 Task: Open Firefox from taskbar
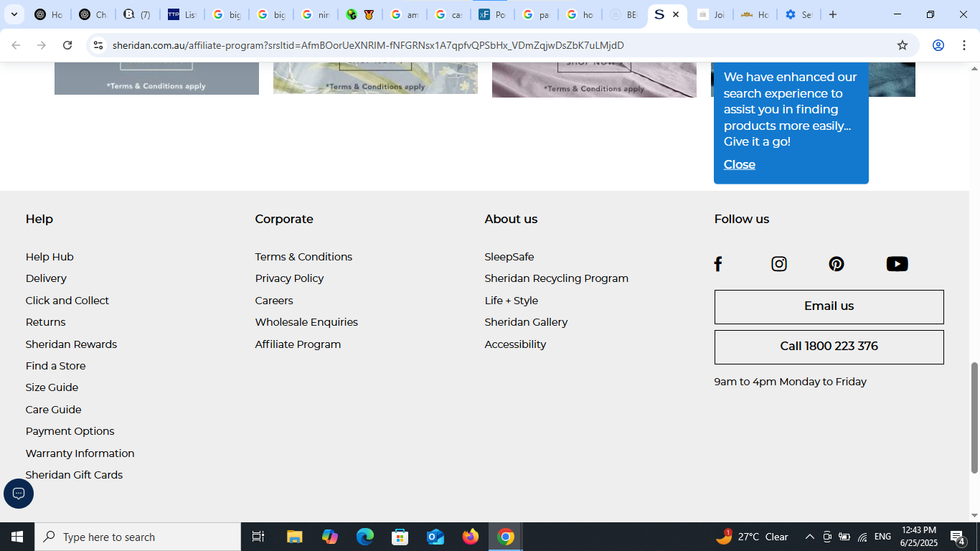coord(471,537)
